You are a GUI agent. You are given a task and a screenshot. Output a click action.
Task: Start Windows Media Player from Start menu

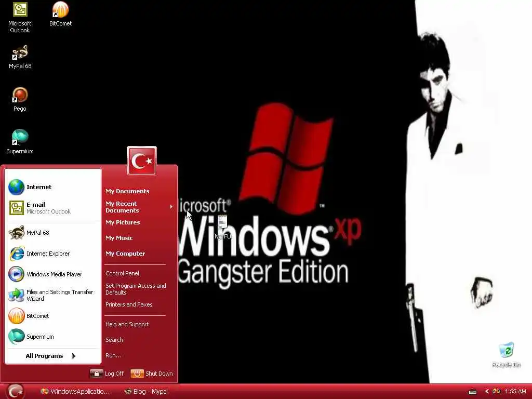point(52,274)
